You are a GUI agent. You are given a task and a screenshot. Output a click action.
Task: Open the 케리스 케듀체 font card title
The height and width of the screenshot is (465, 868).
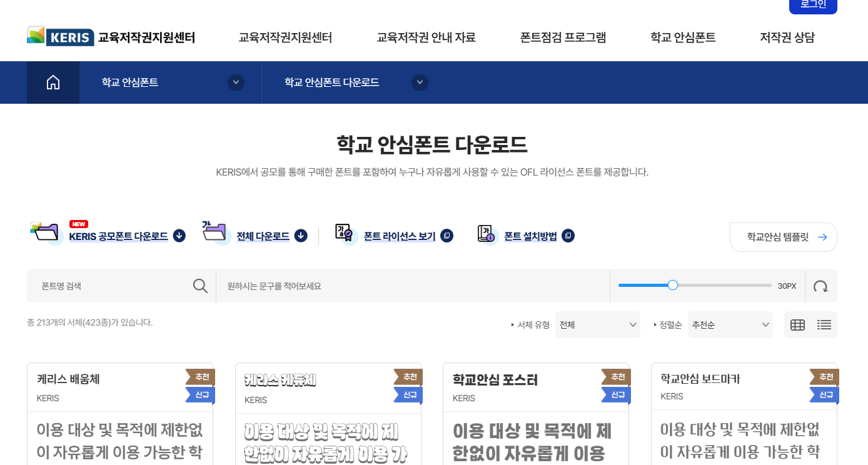[280, 380]
